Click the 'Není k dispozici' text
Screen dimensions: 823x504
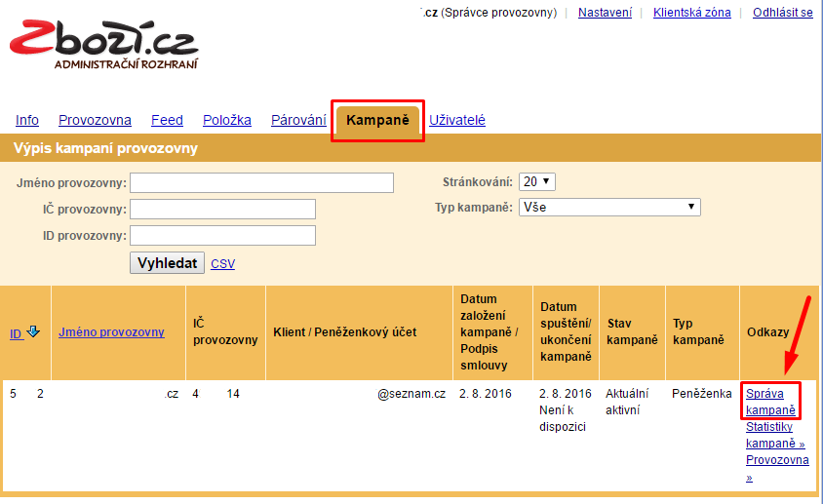tap(562, 418)
